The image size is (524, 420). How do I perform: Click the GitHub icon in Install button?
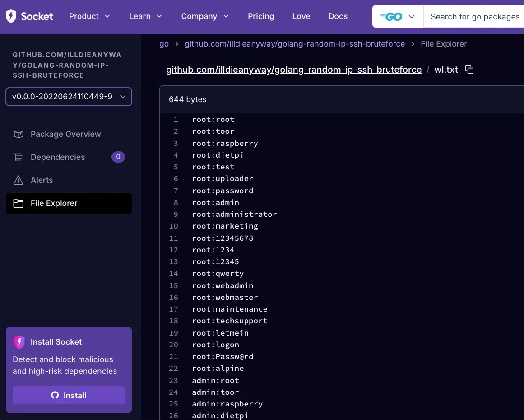click(55, 395)
